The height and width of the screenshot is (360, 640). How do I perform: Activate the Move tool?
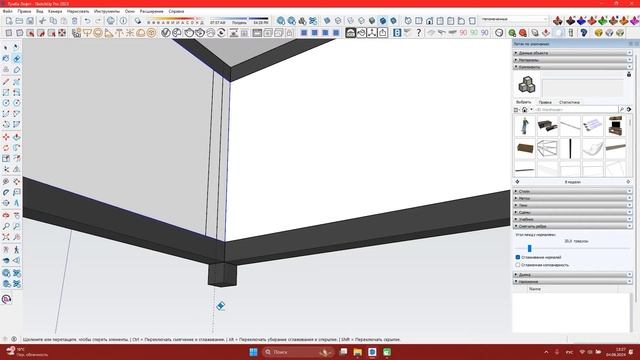pyautogui.click(x=6, y=137)
